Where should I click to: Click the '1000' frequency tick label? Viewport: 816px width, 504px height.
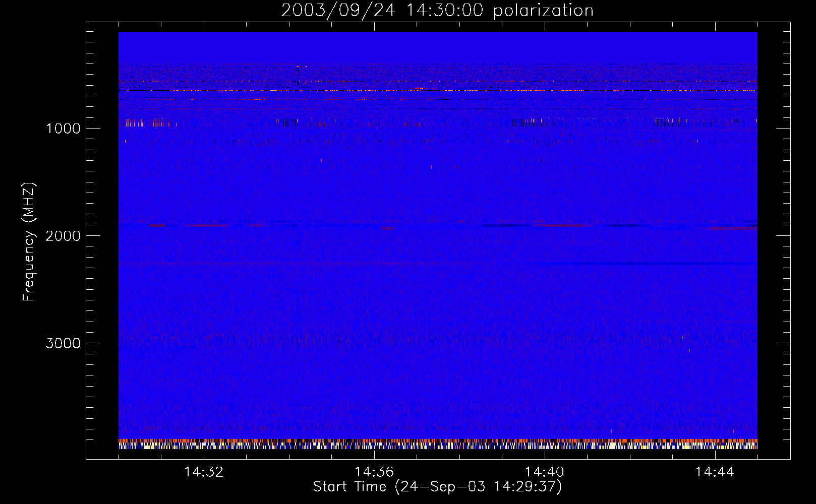tap(63, 129)
